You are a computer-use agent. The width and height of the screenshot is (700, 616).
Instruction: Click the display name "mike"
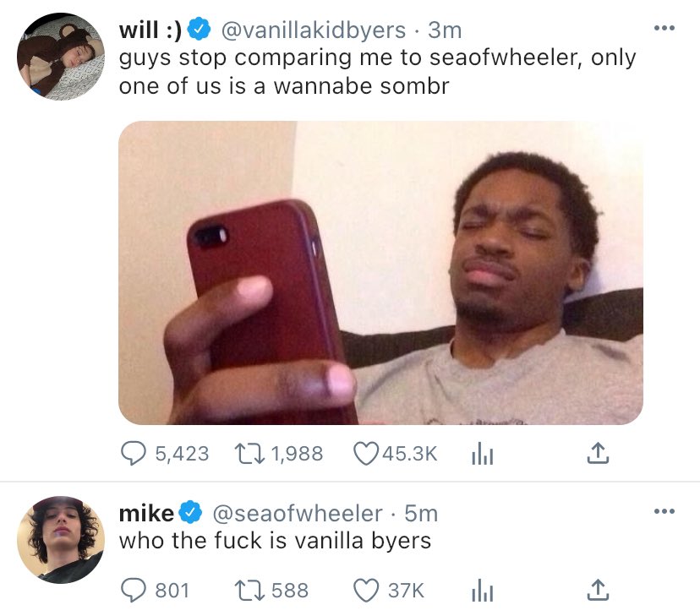coord(146,513)
